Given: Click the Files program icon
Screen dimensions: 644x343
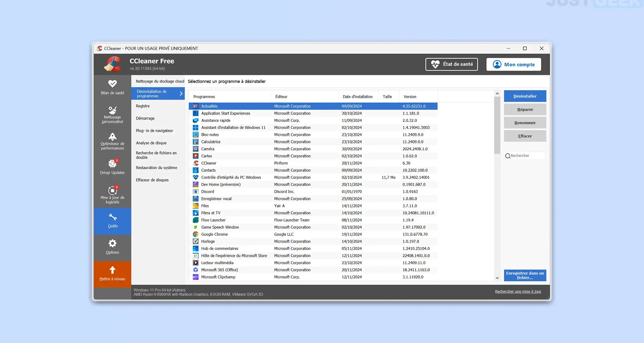Looking at the screenshot, I should click(196, 206).
